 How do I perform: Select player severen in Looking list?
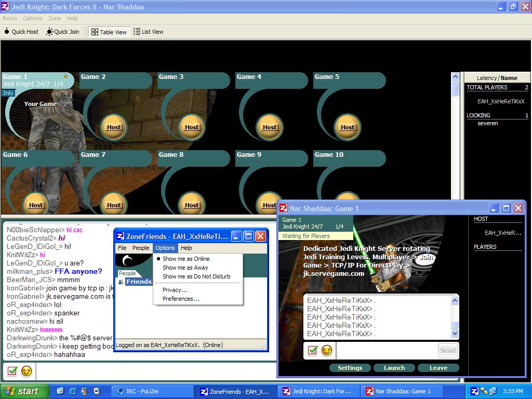(x=487, y=124)
